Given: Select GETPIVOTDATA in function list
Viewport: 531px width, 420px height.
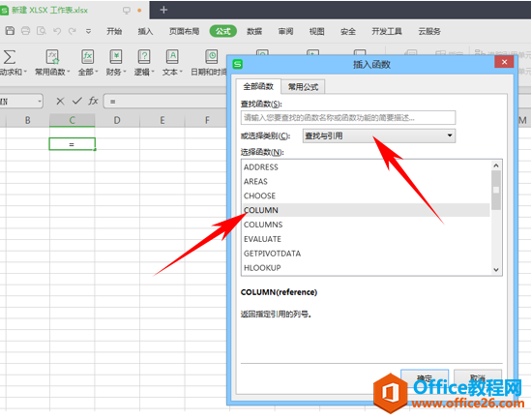Looking at the screenshot, I should tap(366, 254).
